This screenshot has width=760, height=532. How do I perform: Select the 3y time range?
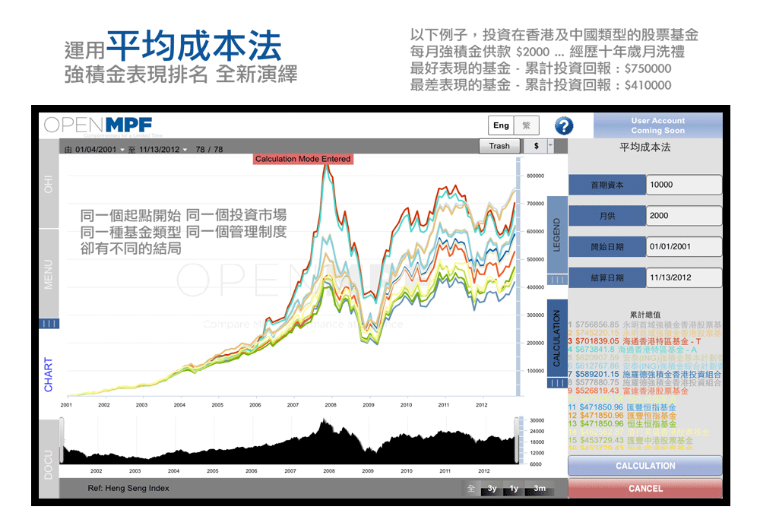coord(492,489)
